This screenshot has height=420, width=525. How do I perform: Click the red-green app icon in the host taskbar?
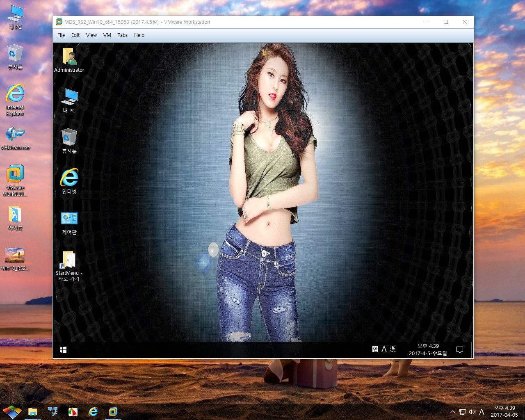point(73,411)
